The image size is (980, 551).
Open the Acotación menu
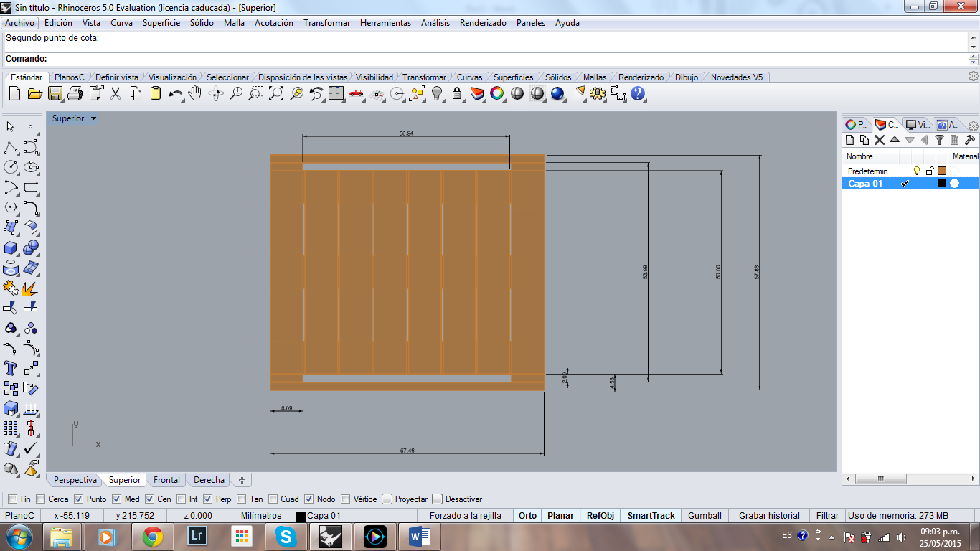point(274,23)
